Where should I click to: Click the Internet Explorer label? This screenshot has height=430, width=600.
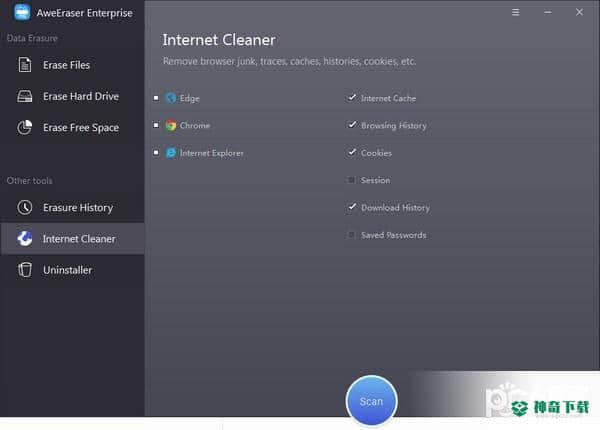click(212, 153)
